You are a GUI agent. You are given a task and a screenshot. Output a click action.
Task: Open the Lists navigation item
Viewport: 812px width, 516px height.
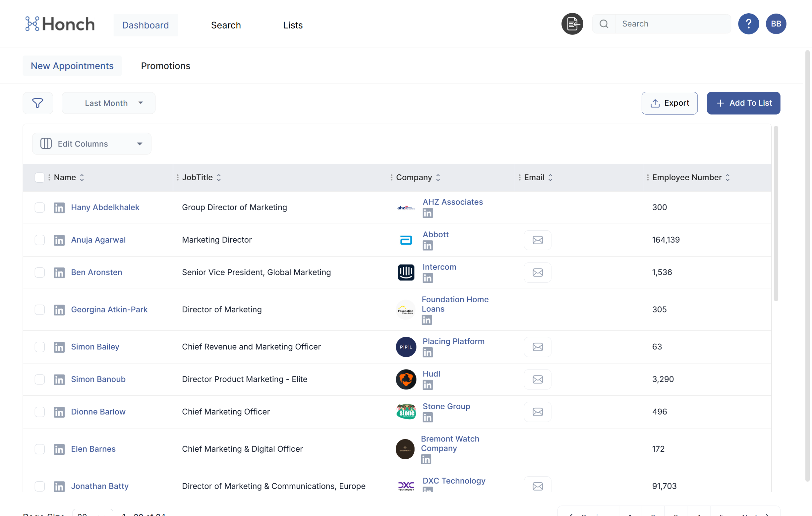click(x=292, y=25)
